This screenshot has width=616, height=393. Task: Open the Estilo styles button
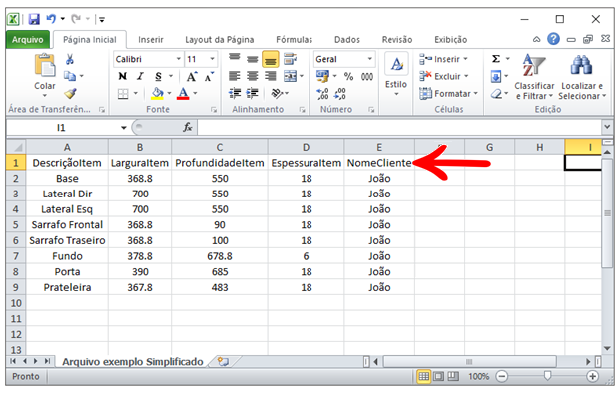396,75
